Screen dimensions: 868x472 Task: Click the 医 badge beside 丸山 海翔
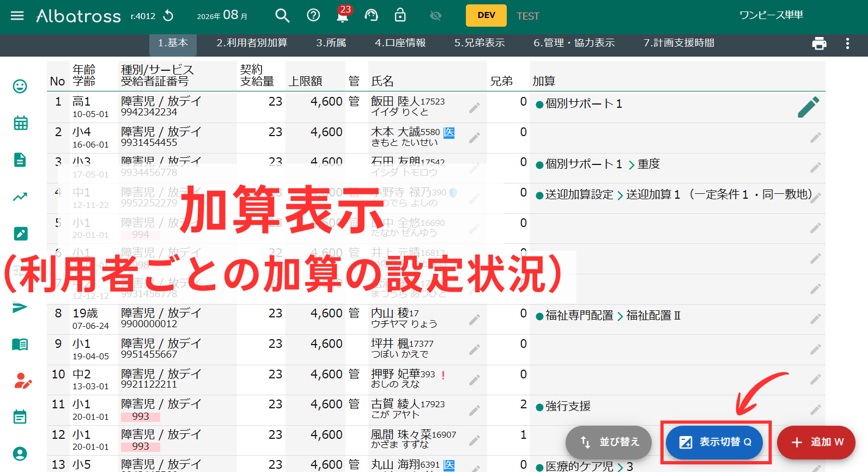(x=449, y=465)
